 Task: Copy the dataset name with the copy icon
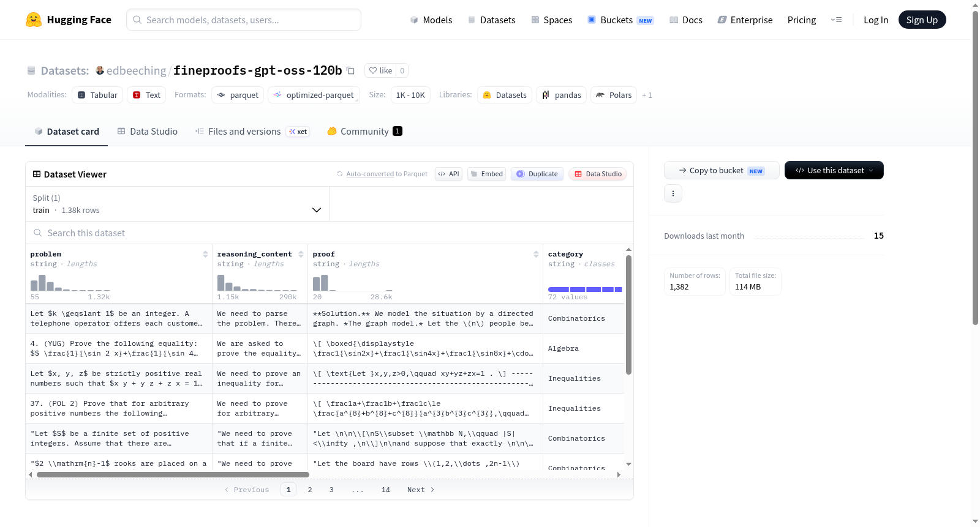(350, 70)
